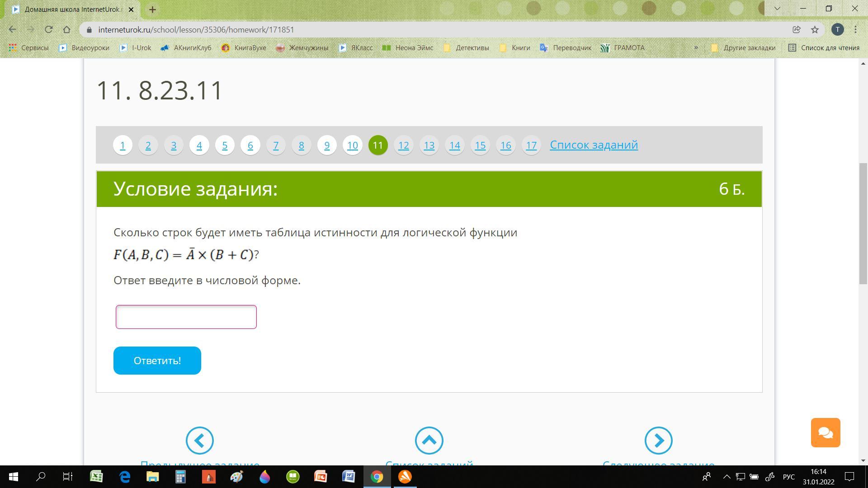868x488 pixels.
Task: Reload the page
Action: 49,30
